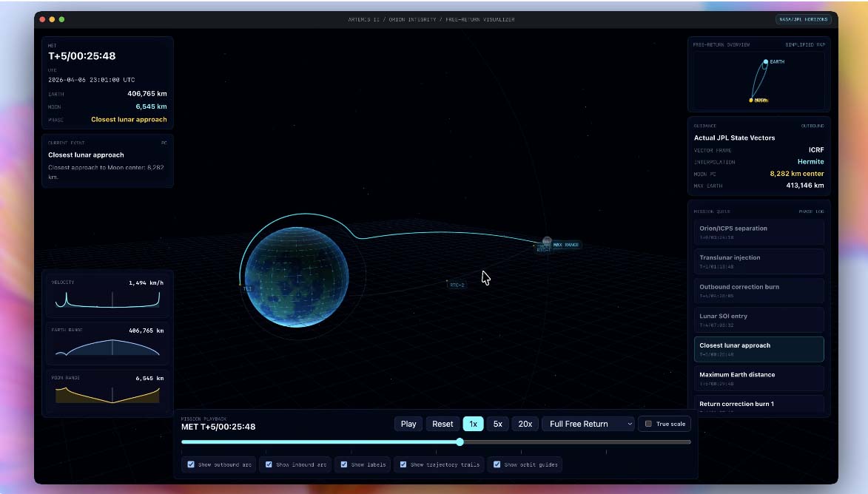Click the yellow minimize window button
Viewport: 868px width, 494px height.
(x=52, y=19)
